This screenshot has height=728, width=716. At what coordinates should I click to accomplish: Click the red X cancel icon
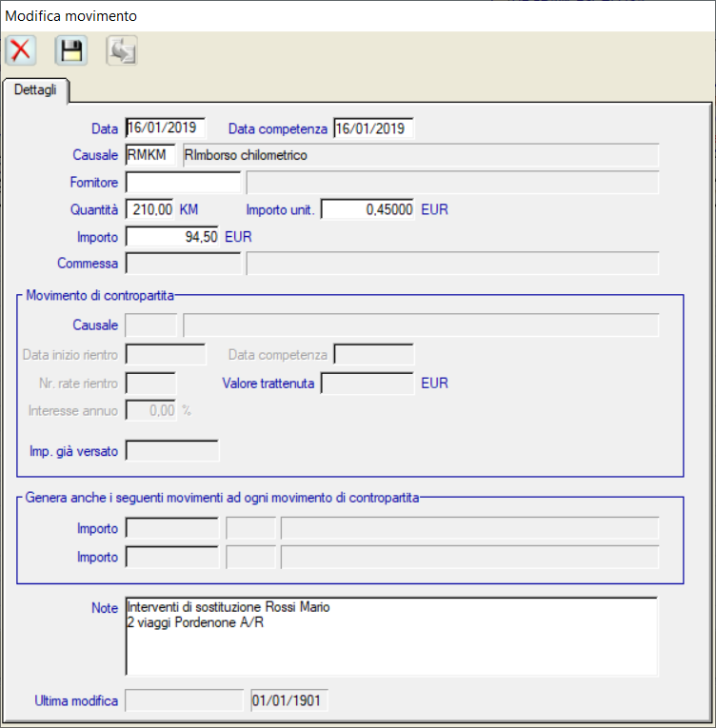click(21, 50)
